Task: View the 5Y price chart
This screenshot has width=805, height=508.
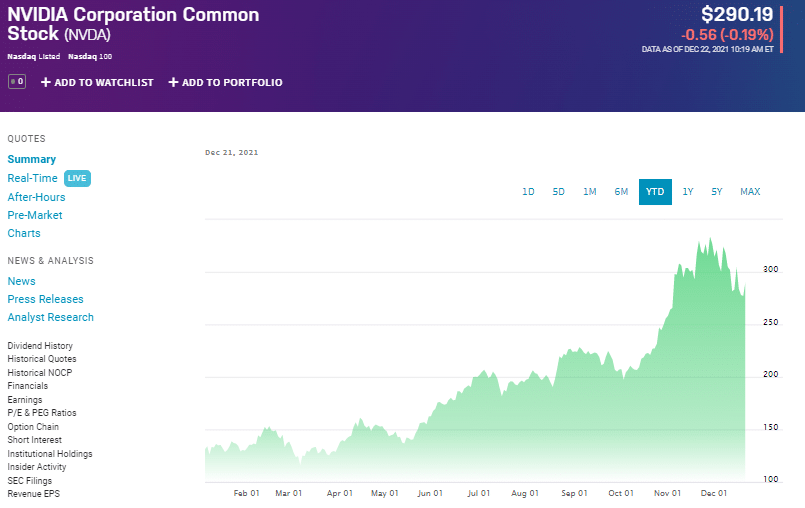Action: [x=717, y=192]
